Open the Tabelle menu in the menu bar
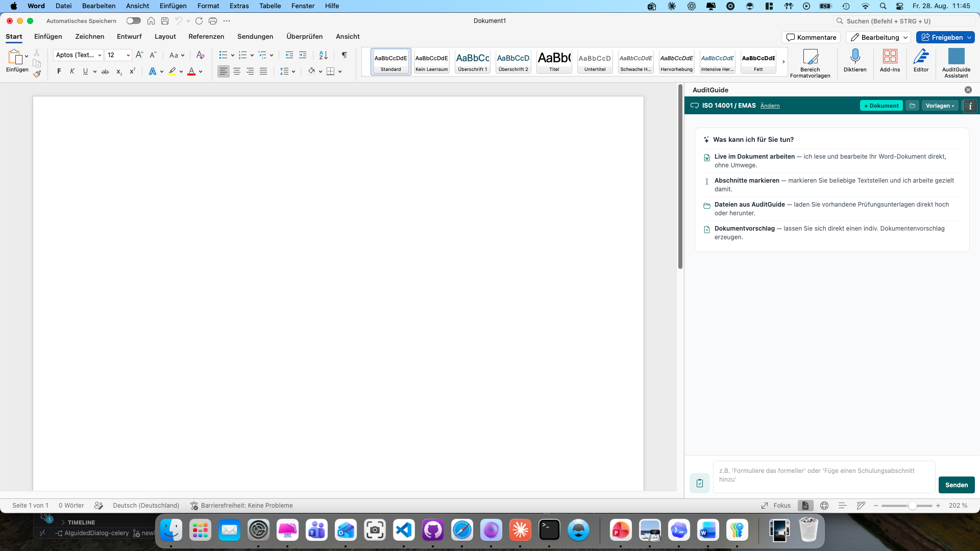 point(270,6)
